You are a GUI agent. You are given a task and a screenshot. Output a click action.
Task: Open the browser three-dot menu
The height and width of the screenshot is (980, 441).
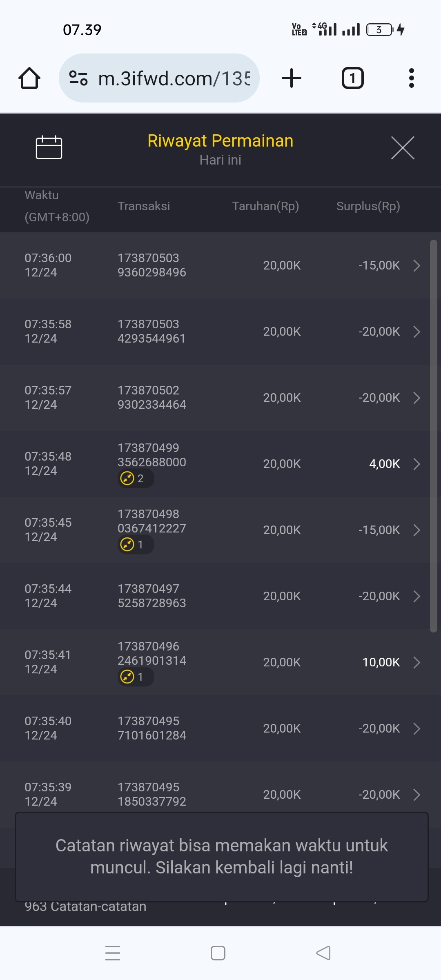(x=411, y=78)
